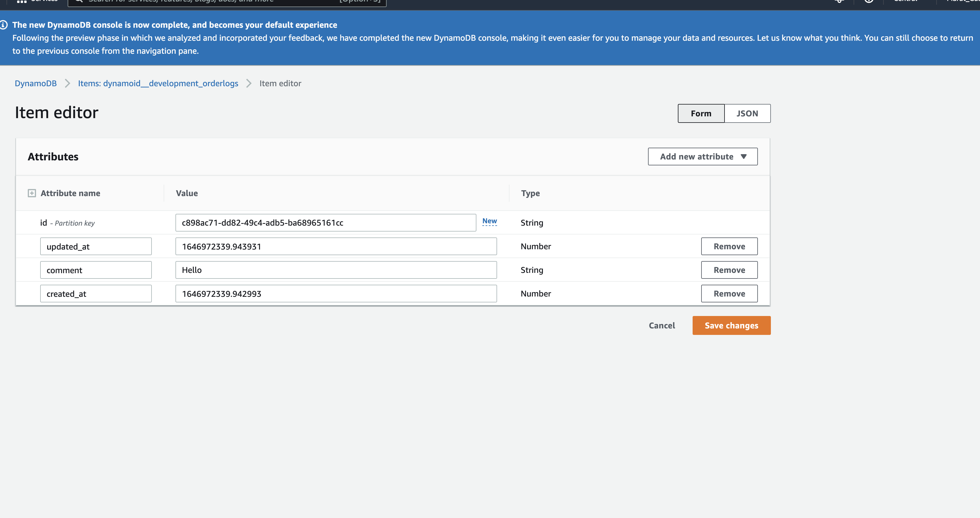Click the expand-all icon beside Attribute name
The width and height of the screenshot is (980, 518).
coord(32,193)
